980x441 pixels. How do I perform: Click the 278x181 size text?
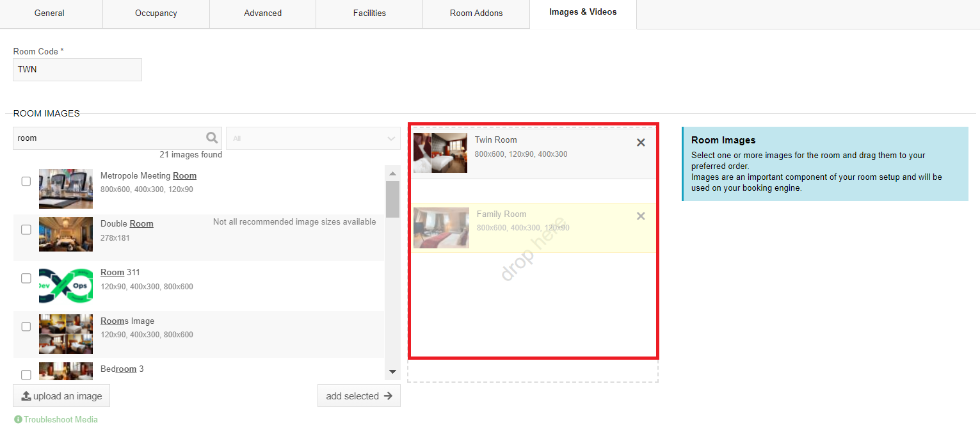pos(115,237)
